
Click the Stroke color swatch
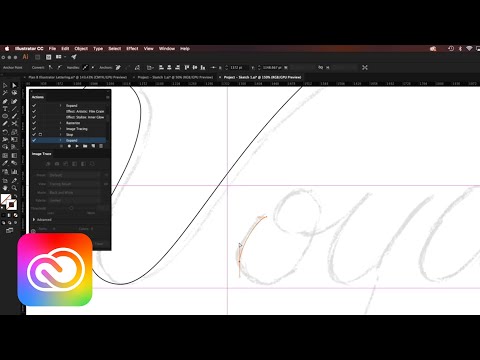click(11, 205)
